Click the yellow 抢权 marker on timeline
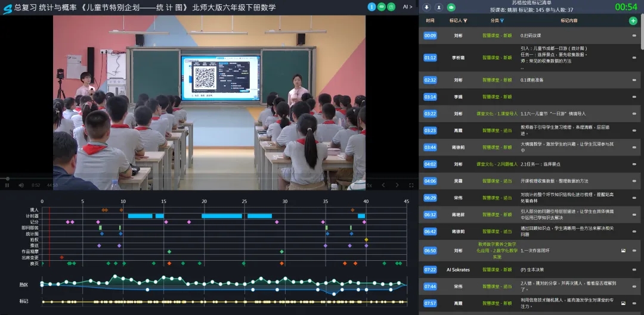Screen dimensions: 644x315 366,239
